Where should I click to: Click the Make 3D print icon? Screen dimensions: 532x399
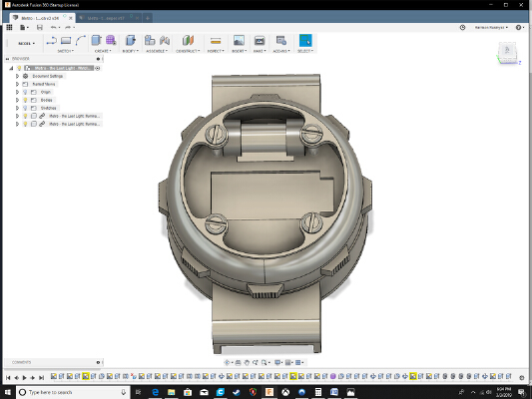pyautogui.click(x=260, y=41)
